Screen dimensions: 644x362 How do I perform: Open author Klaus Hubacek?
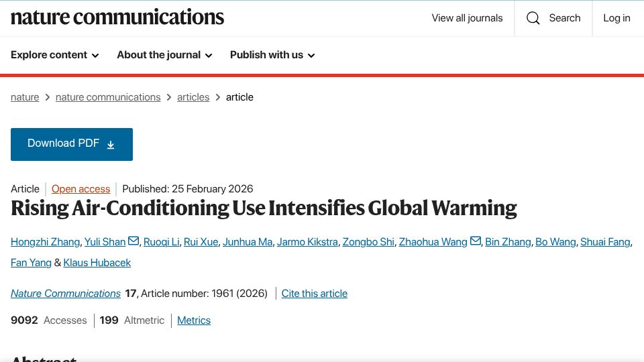[x=97, y=263]
